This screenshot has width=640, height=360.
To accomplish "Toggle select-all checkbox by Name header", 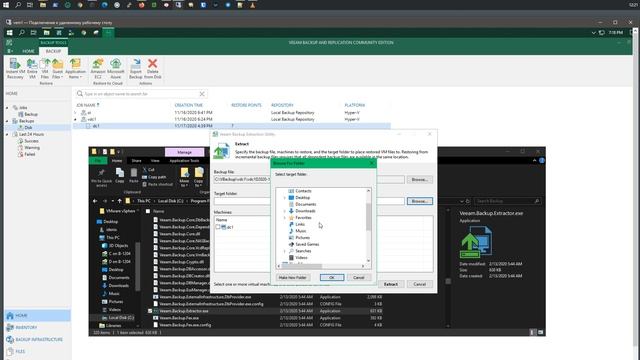I will (148, 211).
